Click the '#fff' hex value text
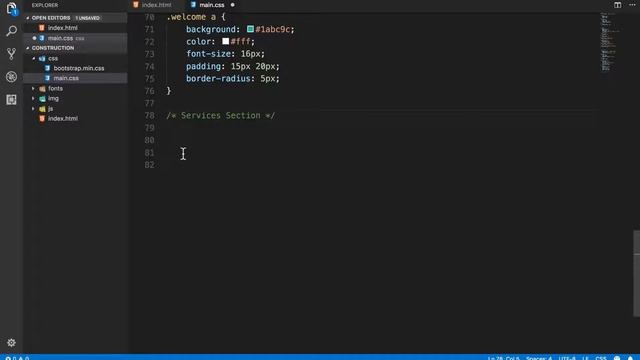Viewport: 640px width, 360px height. click(240, 42)
